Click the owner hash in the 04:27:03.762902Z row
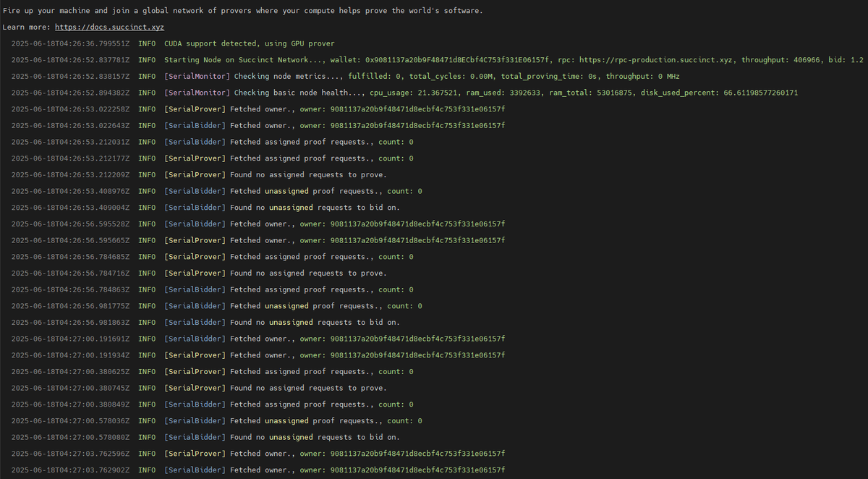 [x=417, y=470]
